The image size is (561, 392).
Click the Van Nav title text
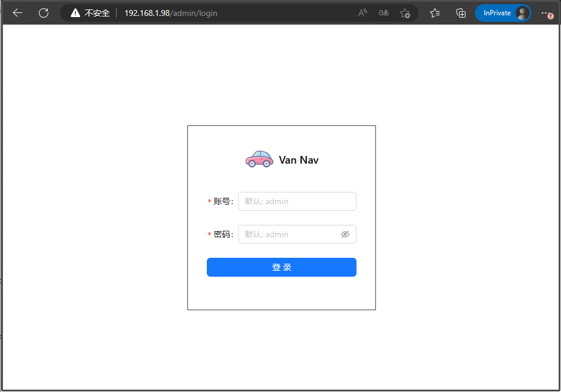click(x=299, y=160)
